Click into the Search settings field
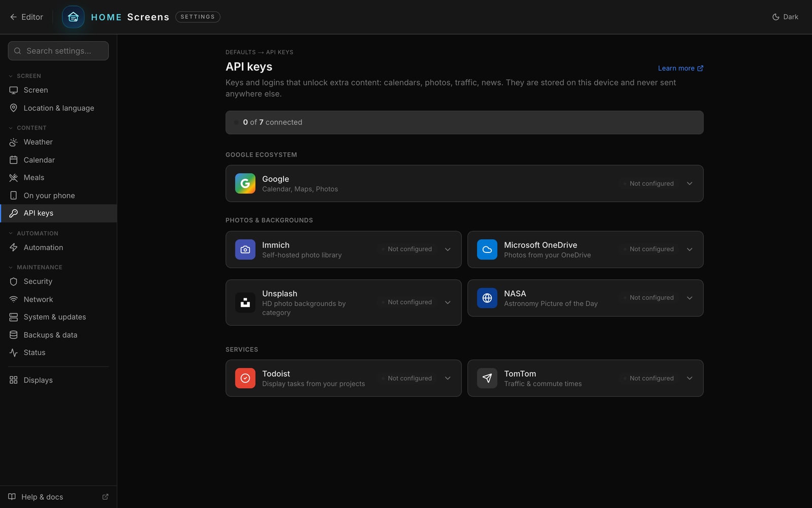 pyautogui.click(x=58, y=51)
